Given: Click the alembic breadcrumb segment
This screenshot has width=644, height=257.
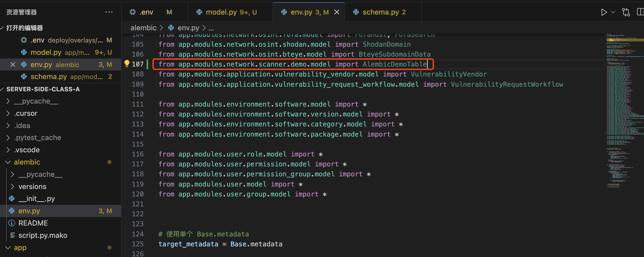Looking at the screenshot, I should 143,28.
